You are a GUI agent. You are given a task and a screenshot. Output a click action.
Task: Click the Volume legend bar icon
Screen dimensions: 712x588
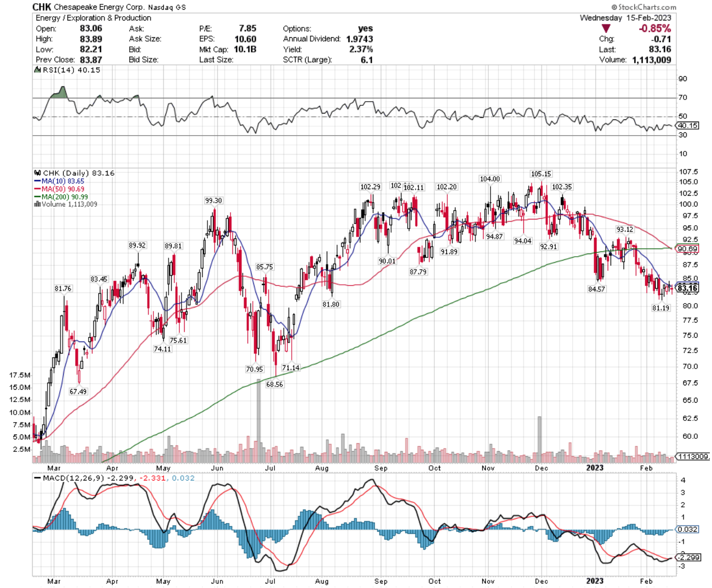[37, 205]
